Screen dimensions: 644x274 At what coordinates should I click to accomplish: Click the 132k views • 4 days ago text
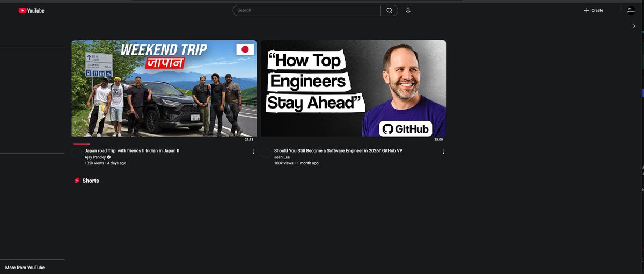[105, 163]
